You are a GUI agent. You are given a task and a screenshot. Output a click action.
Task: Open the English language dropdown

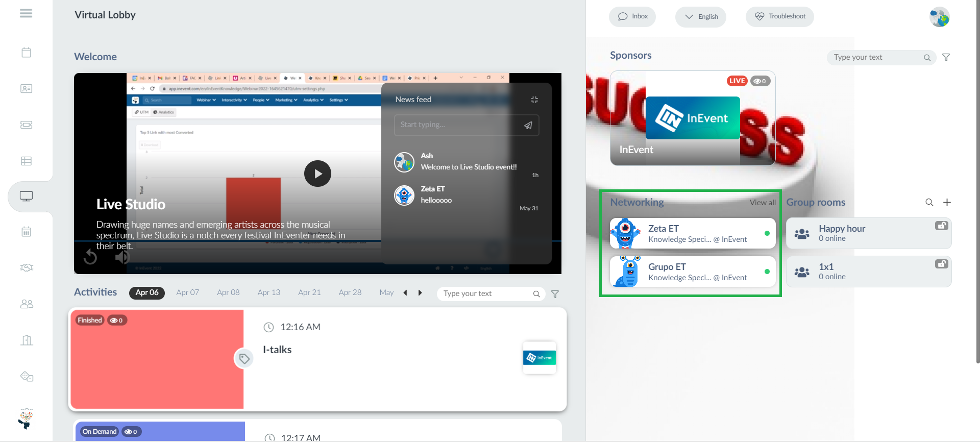tap(701, 17)
